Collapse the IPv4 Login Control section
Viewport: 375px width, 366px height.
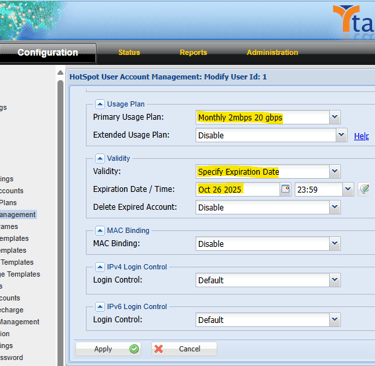coord(100,267)
